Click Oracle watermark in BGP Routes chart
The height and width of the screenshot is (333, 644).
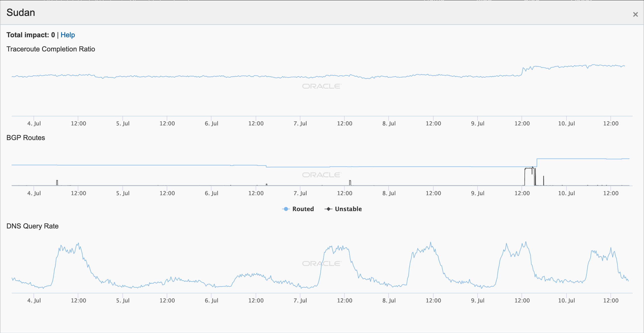click(322, 175)
